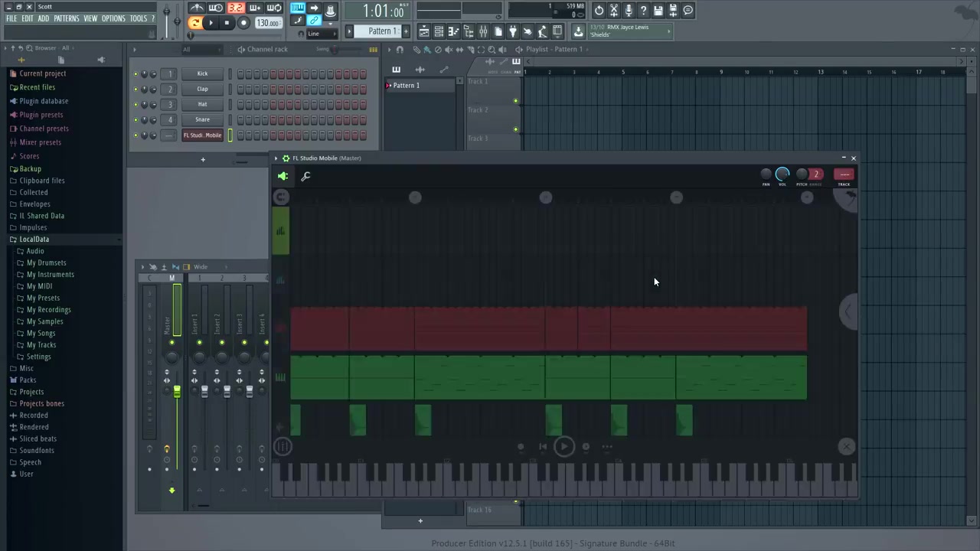The image size is (980, 551).
Task: Select the Snare channel button
Action: pos(202,119)
